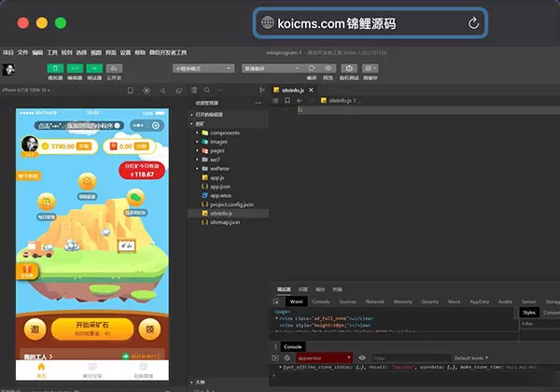Switch to the Network devtools tab

tap(374, 301)
